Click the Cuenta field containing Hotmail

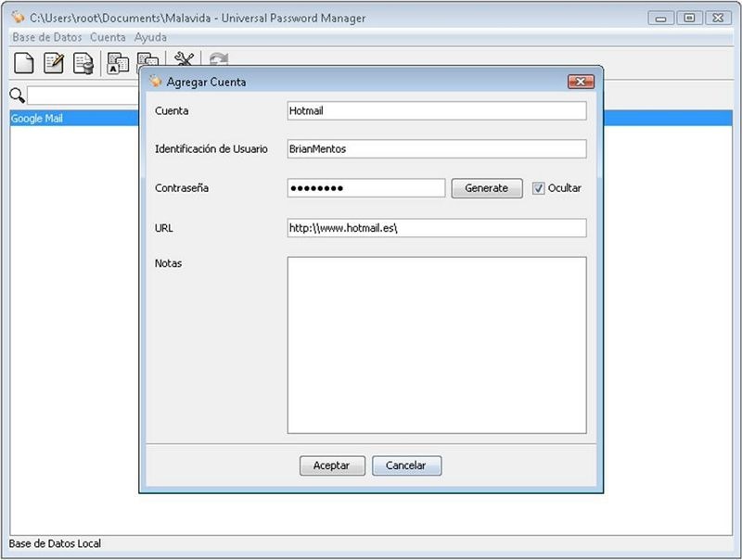coord(436,110)
